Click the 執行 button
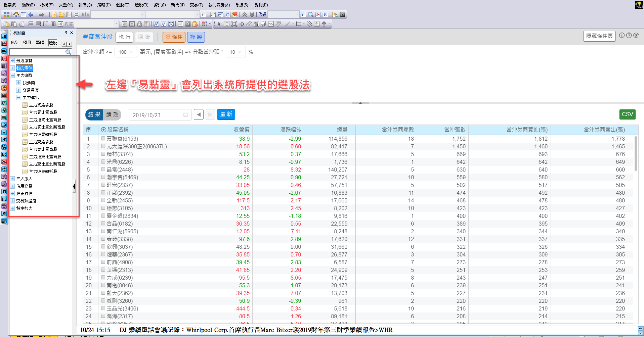Screen dimensions: 644x337 125,37
